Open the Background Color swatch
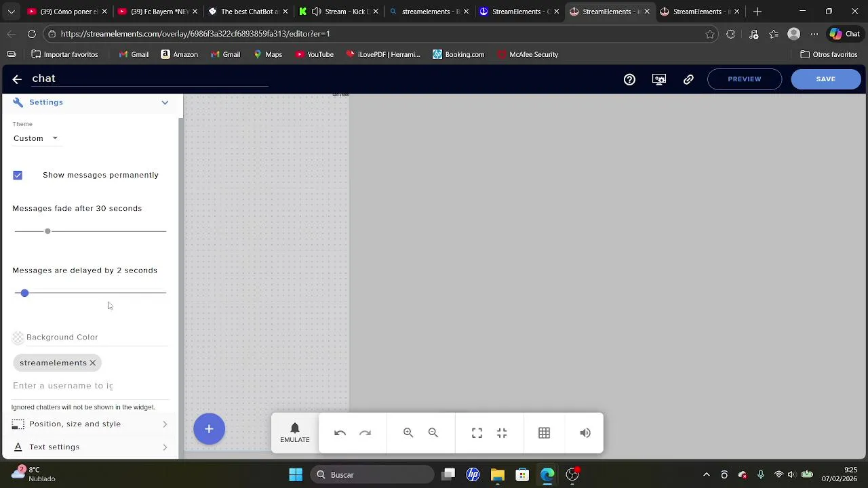The height and width of the screenshot is (488, 868). click(x=18, y=337)
